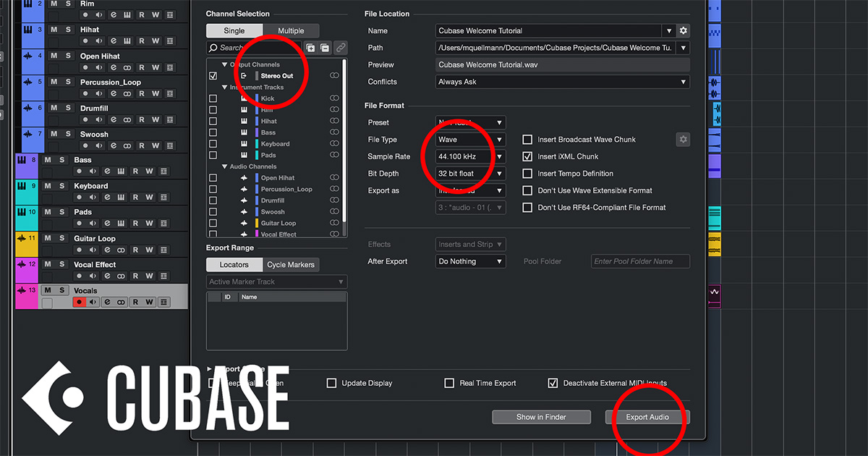Open the File Format settings gear icon
This screenshot has width=868, height=456.
(683, 139)
